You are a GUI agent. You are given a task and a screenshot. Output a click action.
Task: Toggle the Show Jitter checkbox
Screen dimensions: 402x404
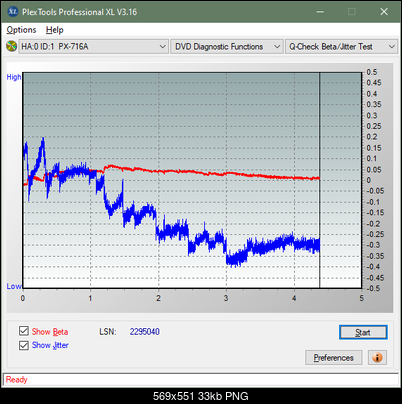point(24,345)
